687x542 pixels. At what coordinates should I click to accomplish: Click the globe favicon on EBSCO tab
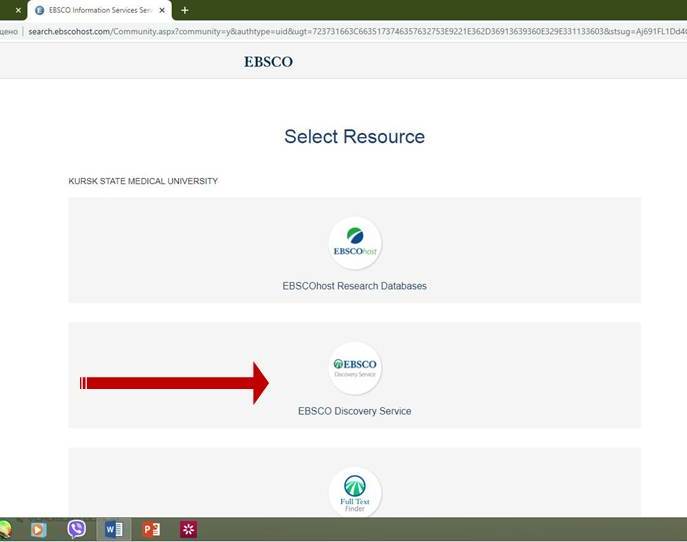coord(39,10)
